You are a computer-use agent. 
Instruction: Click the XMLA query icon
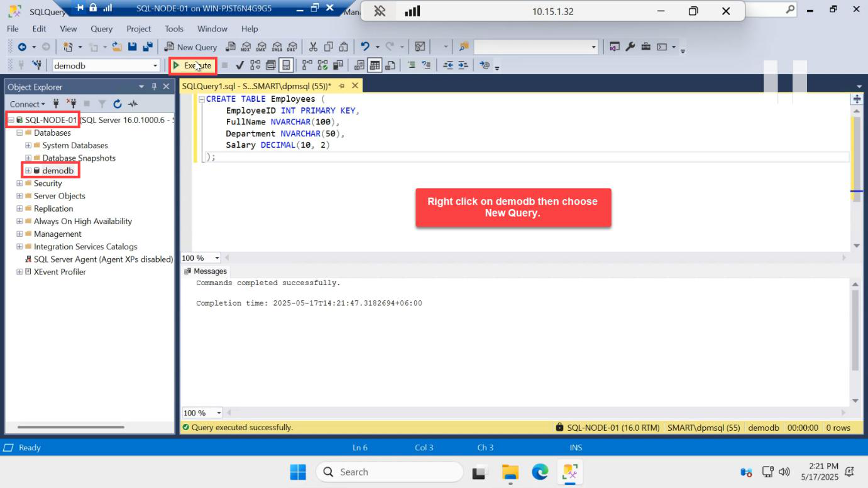[277, 46]
